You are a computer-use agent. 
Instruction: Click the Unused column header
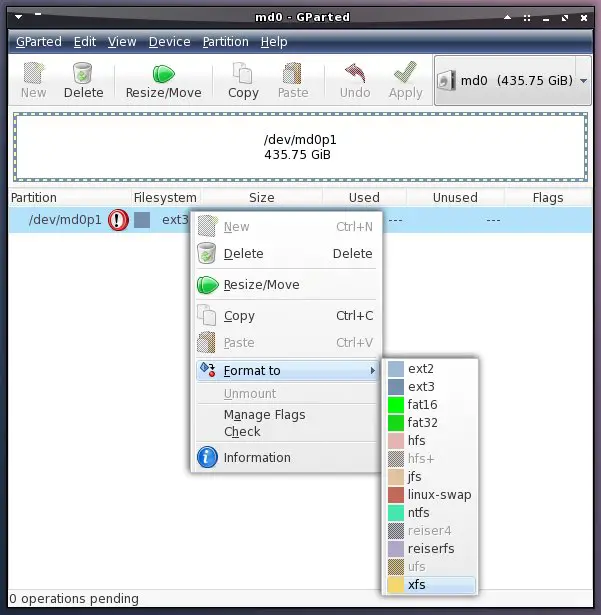pos(455,197)
